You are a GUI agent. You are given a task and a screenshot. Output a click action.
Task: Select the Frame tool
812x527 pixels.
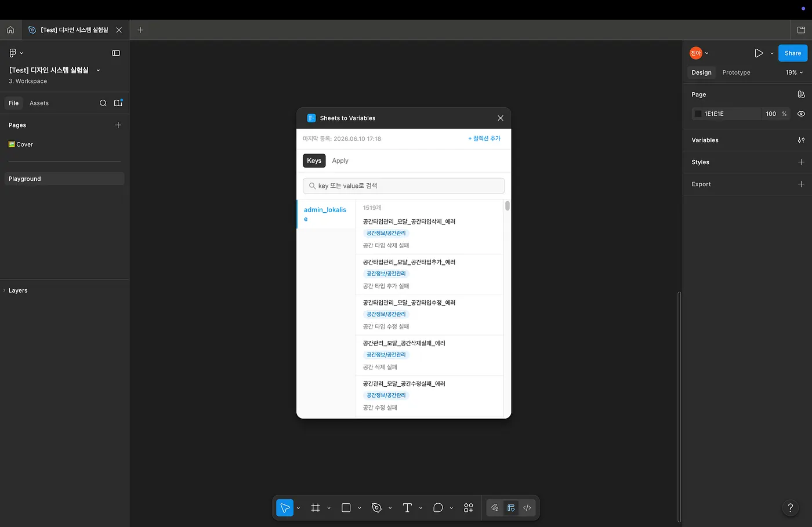click(316, 508)
